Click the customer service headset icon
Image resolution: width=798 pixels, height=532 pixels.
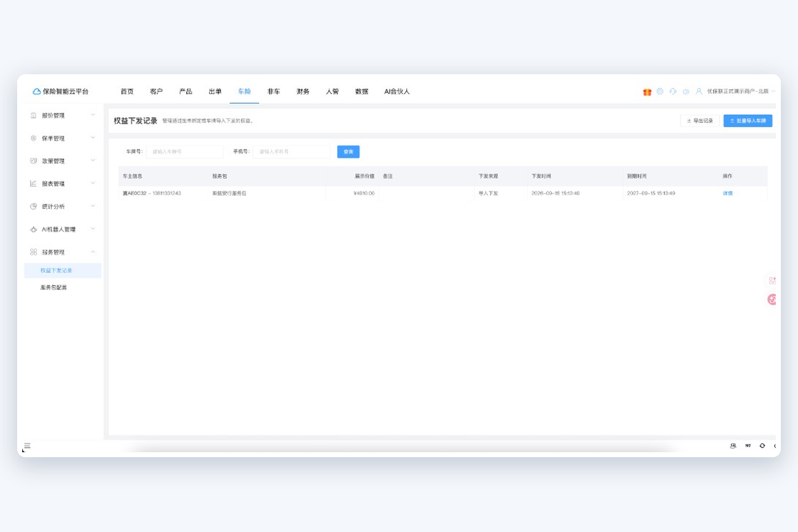[x=673, y=91]
